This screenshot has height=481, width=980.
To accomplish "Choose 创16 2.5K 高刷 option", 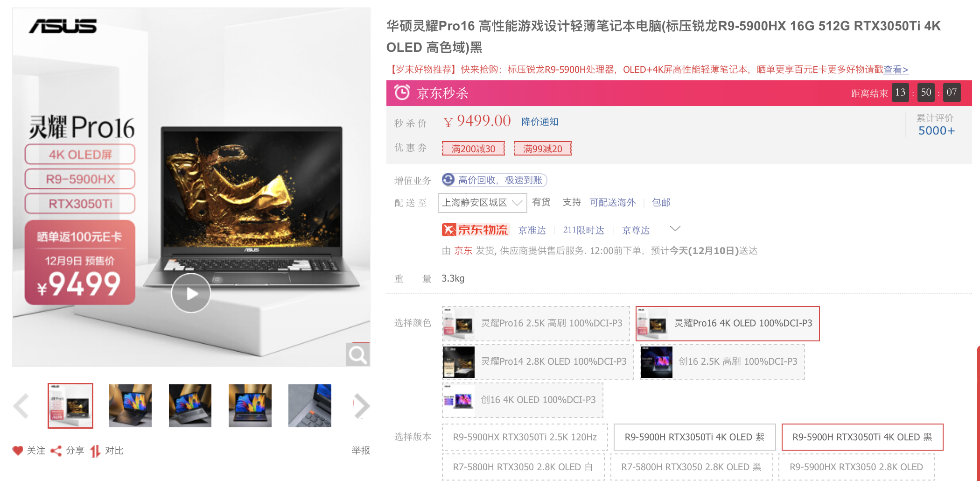I will tap(722, 362).
